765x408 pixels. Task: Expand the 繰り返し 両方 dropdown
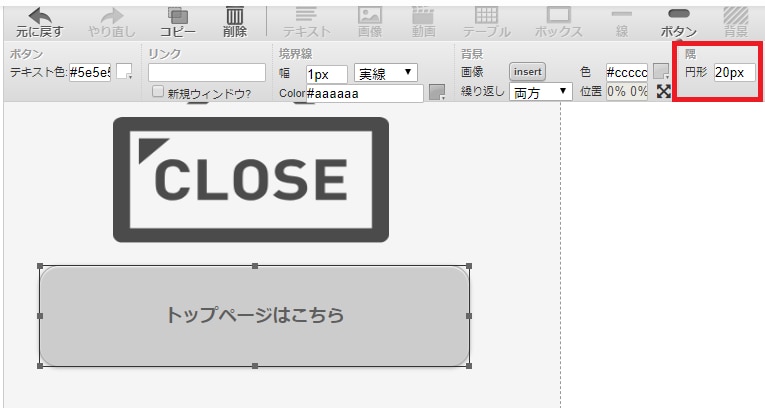[x=541, y=92]
